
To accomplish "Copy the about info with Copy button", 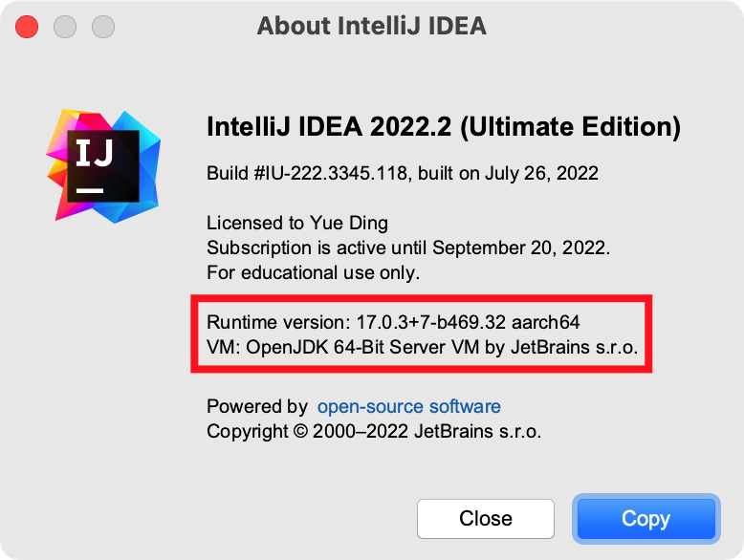I will [646, 519].
